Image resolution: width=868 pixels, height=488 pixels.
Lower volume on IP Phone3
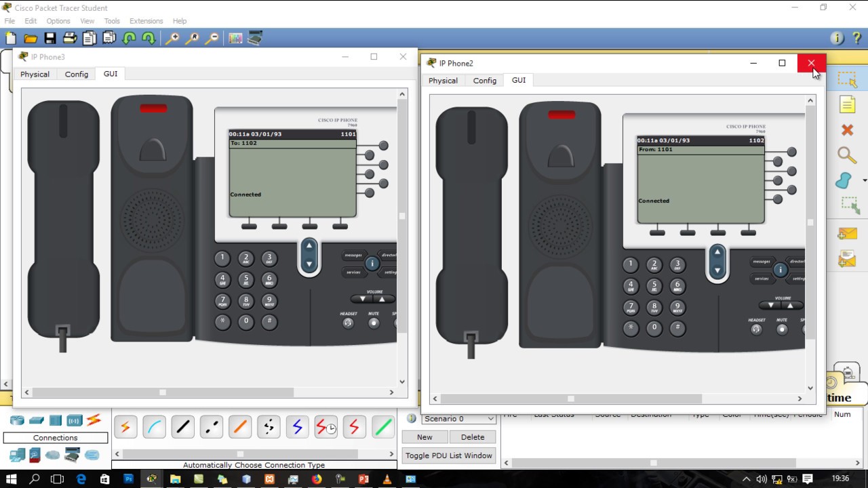363,299
